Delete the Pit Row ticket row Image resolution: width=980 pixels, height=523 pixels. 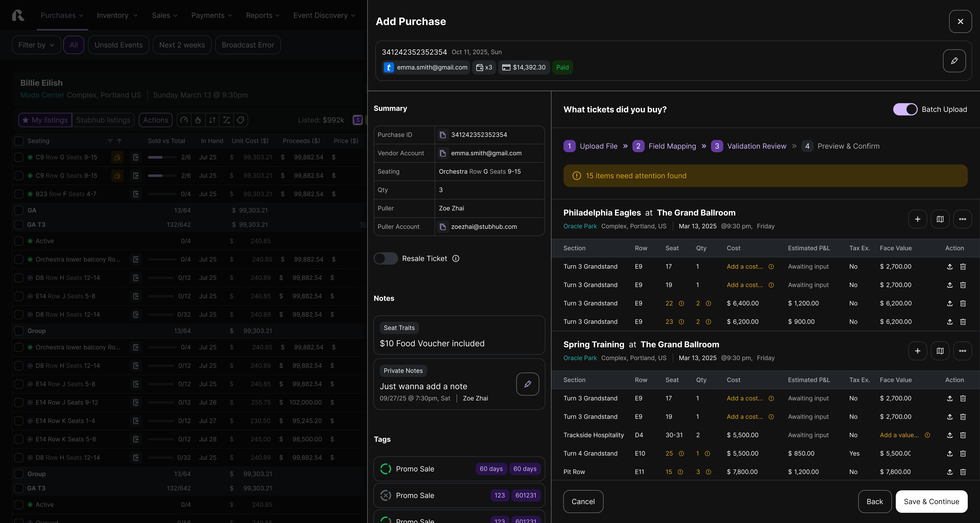click(962, 472)
